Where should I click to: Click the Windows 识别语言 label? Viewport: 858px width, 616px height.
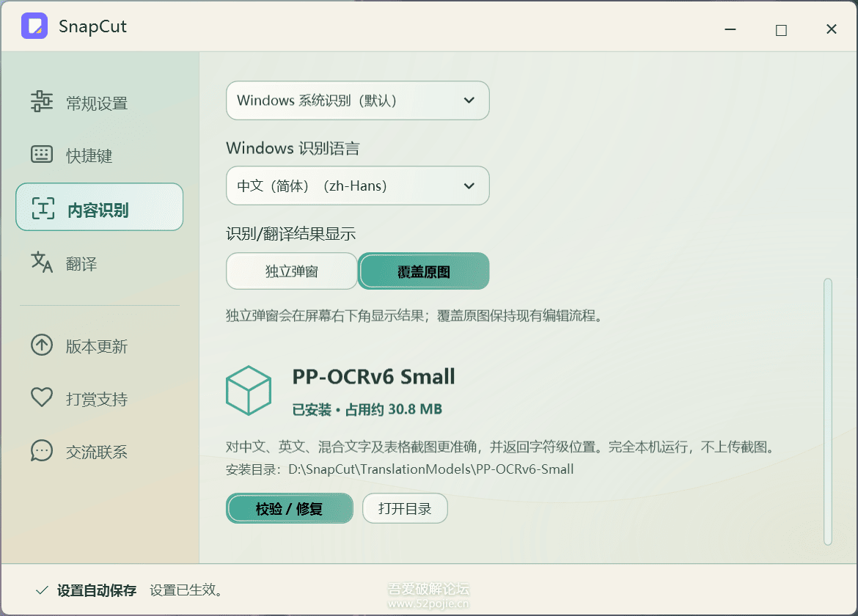point(293,148)
